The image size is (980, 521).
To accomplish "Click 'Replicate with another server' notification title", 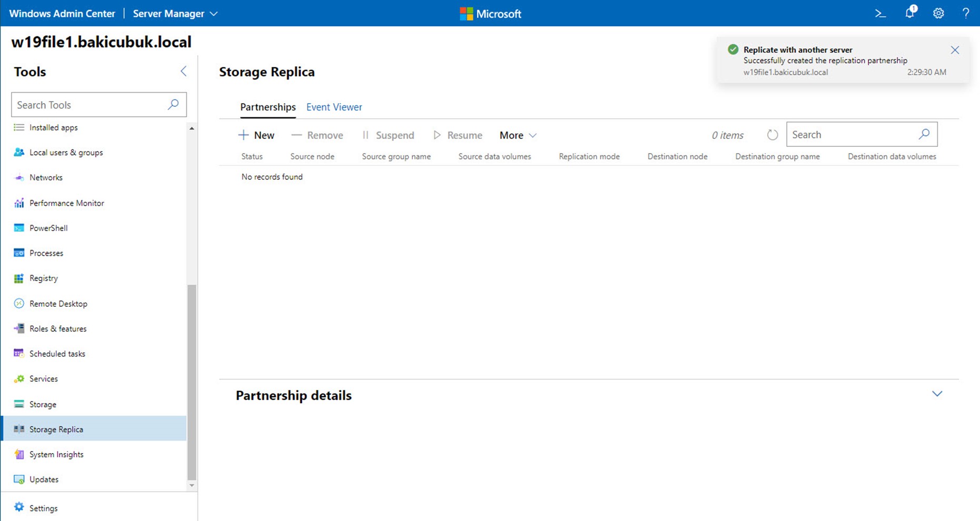I will (x=798, y=49).
